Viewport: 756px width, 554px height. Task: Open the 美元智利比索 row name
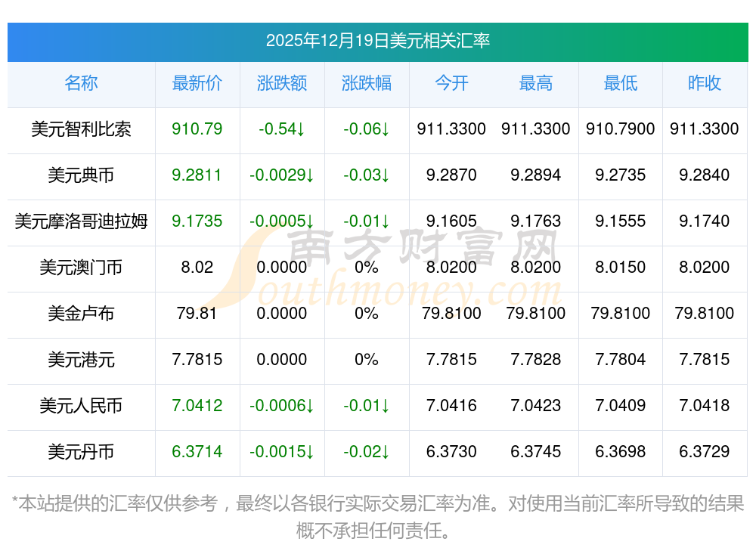coord(81,129)
